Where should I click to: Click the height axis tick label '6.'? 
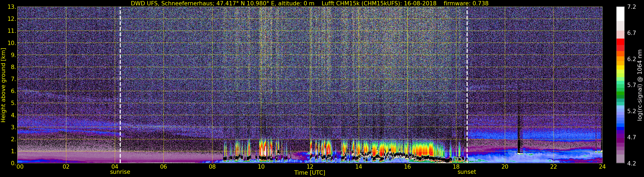click(13, 91)
